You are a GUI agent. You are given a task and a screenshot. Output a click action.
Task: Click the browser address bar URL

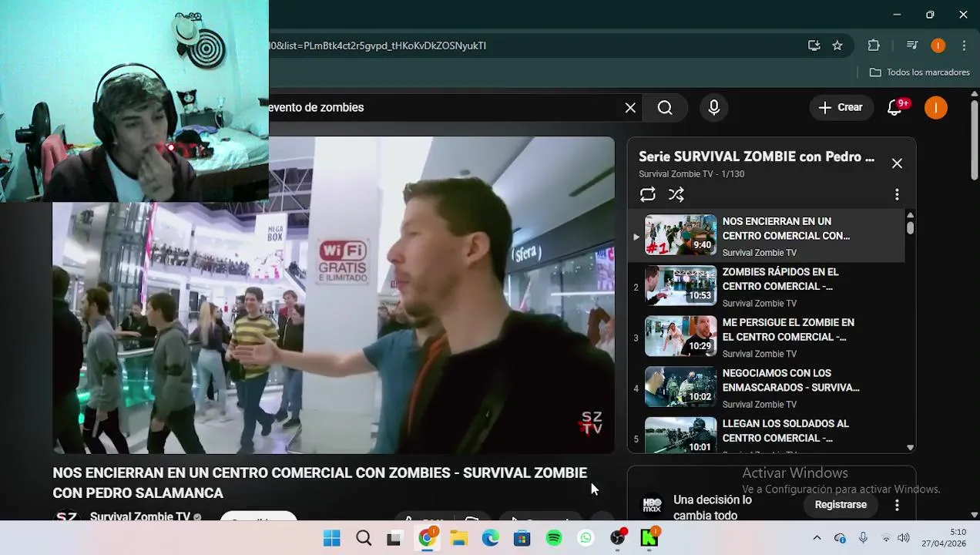coord(378,45)
